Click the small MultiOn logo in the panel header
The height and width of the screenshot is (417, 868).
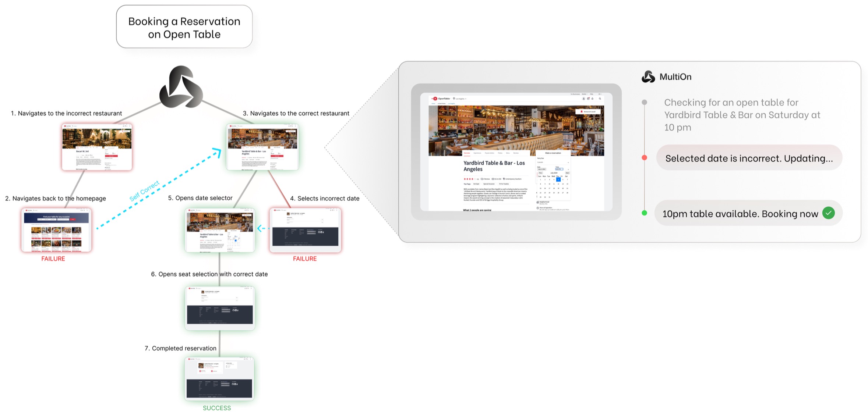(648, 77)
